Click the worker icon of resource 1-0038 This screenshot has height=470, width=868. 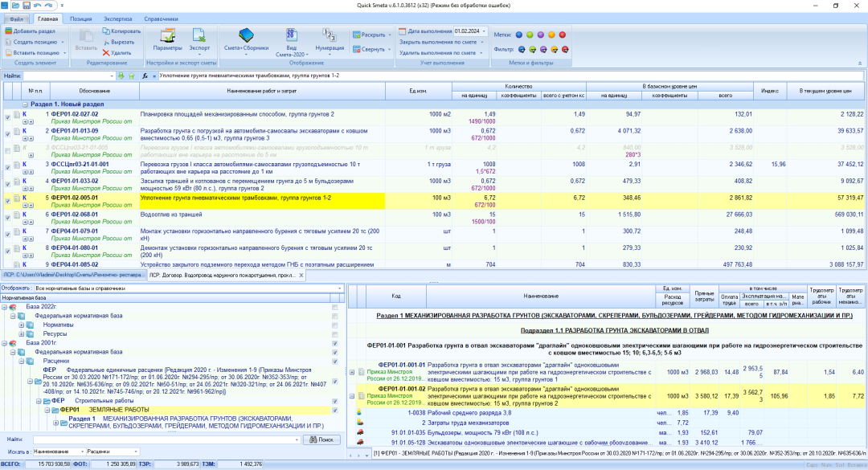(x=359, y=412)
